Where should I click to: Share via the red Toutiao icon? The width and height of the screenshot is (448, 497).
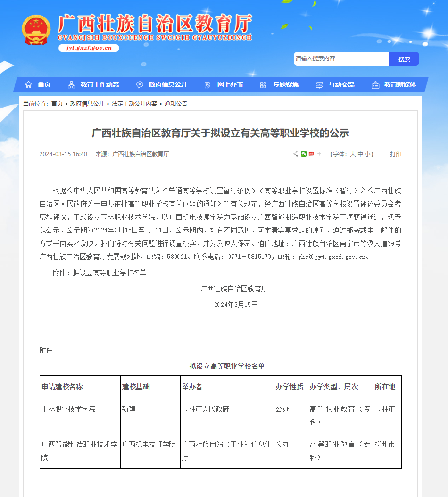coord(311,154)
